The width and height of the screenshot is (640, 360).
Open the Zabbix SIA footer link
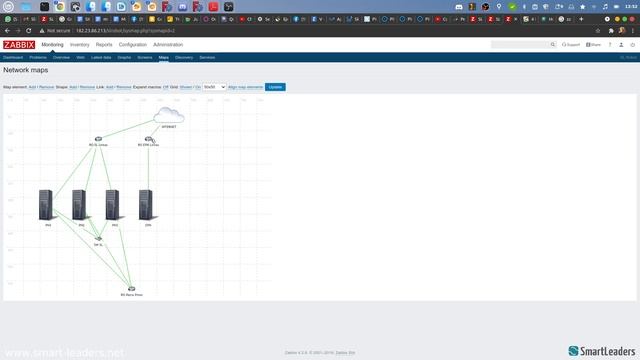(x=345, y=352)
